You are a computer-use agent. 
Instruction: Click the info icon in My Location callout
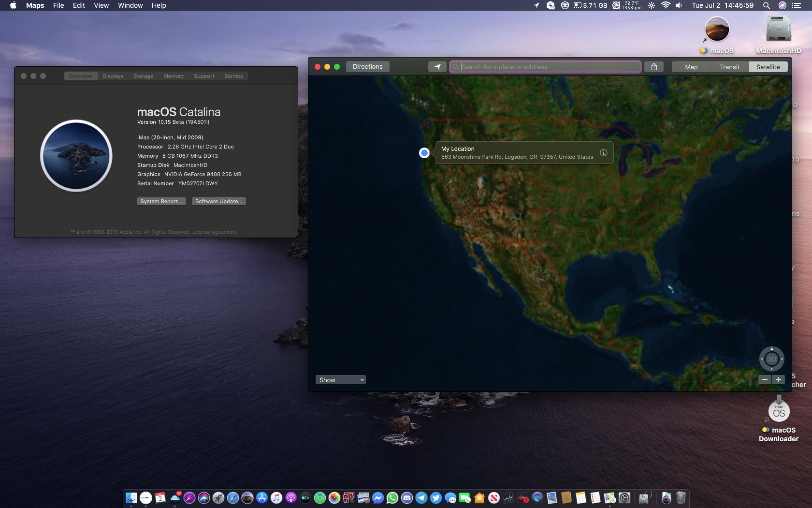click(604, 153)
